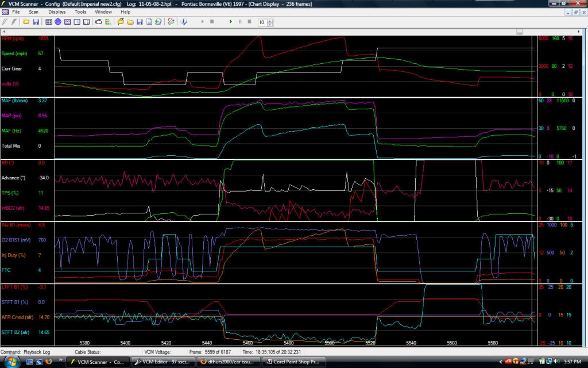This screenshot has height=368, width=588.
Task: Click the chart window icon beside File
Action: (x=5, y=12)
